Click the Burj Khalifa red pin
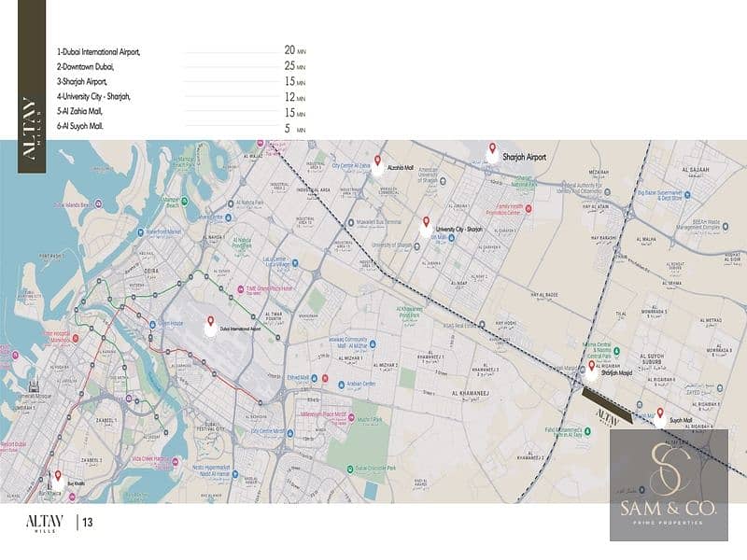747x560 pixels. [x=58, y=475]
